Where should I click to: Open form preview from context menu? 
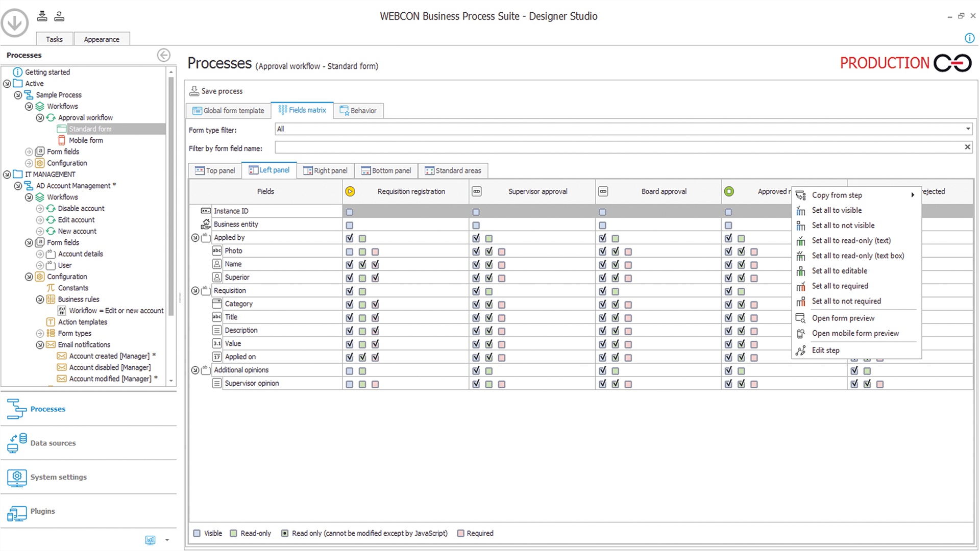coord(843,317)
